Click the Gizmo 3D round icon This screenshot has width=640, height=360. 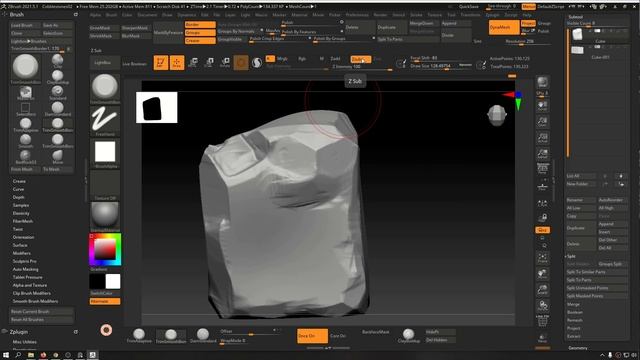click(241, 62)
